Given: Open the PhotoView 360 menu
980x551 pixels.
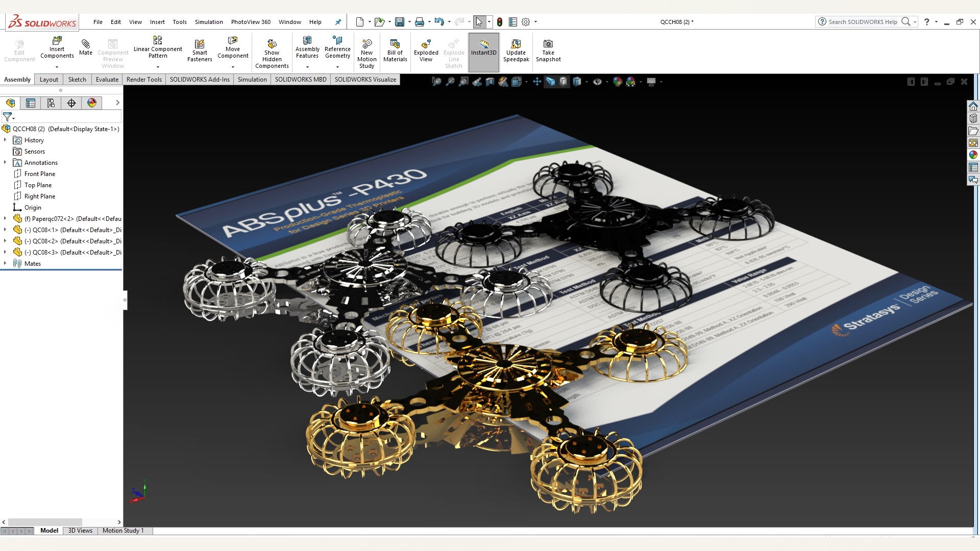Looking at the screenshot, I should [251, 22].
